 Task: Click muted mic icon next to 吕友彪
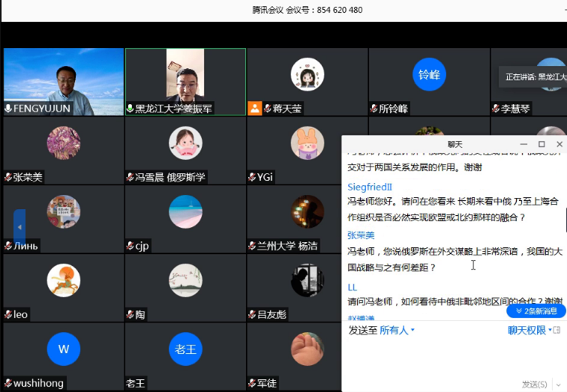pyautogui.click(x=252, y=314)
